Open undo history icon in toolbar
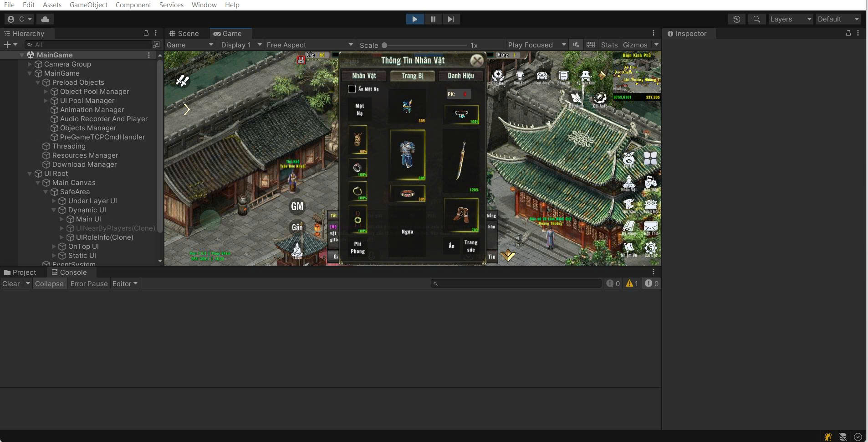The height and width of the screenshot is (442, 868). pyautogui.click(x=737, y=19)
